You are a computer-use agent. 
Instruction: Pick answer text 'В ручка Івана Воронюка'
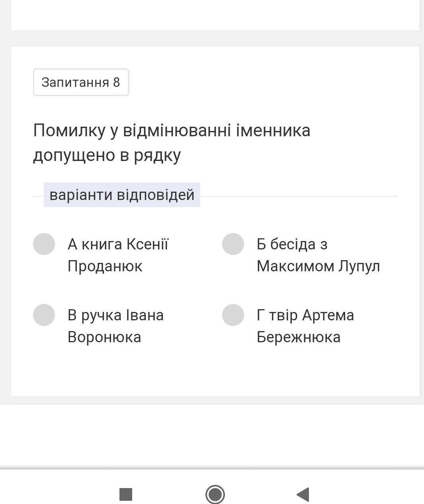[x=115, y=326]
